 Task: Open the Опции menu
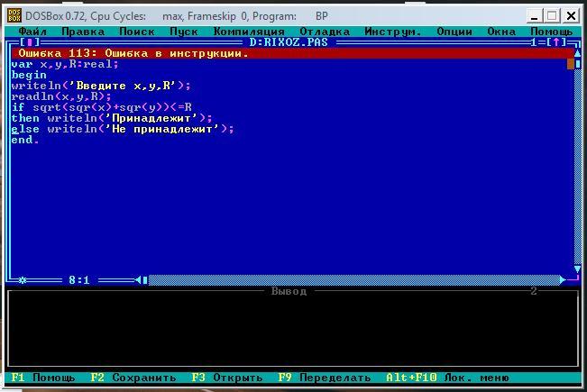(454, 32)
